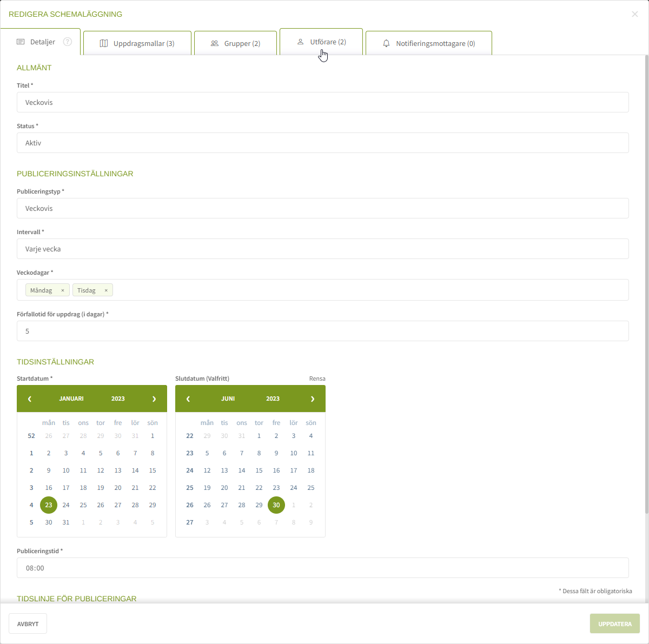Switch to the Uppdragsmallar (3) tab
The image size is (649, 644).
pos(137,43)
